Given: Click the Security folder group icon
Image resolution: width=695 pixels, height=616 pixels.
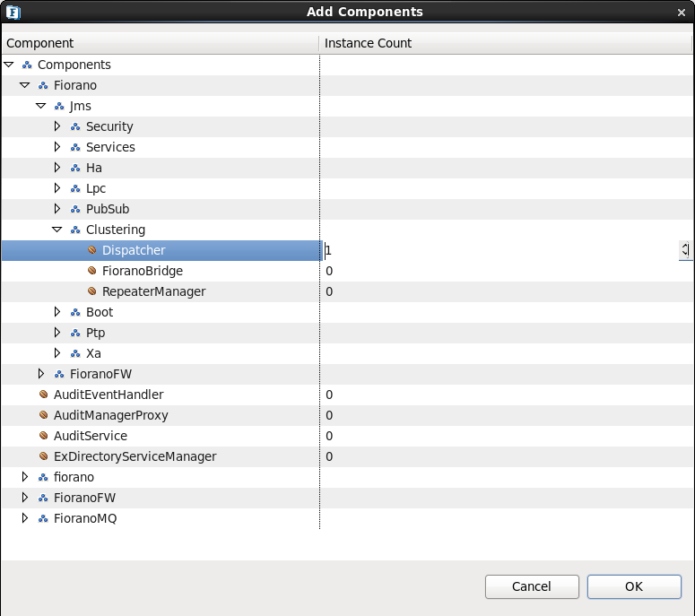Looking at the screenshot, I should click(75, 126).
